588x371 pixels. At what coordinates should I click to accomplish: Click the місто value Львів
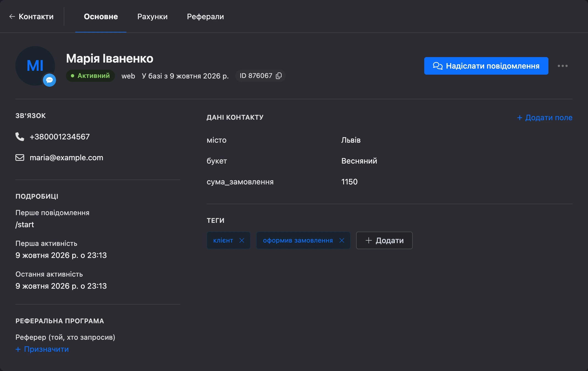[351, 140]
